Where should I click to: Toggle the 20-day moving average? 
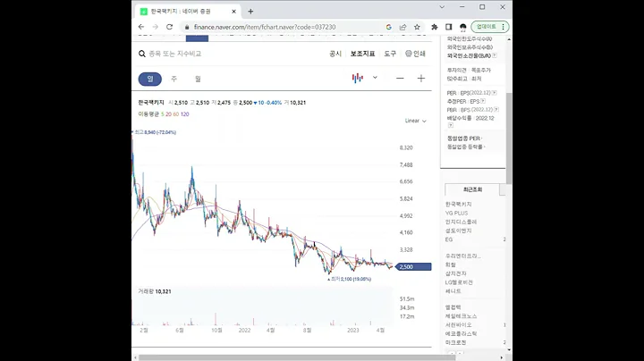pyautogui.click(x=168, y=114)
